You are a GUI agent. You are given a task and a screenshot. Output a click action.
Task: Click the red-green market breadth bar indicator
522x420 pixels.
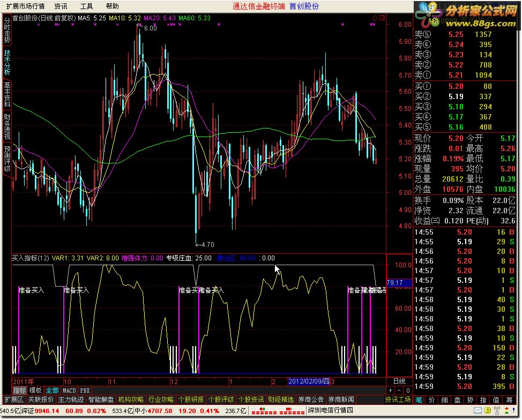click(x=278, y=411)
